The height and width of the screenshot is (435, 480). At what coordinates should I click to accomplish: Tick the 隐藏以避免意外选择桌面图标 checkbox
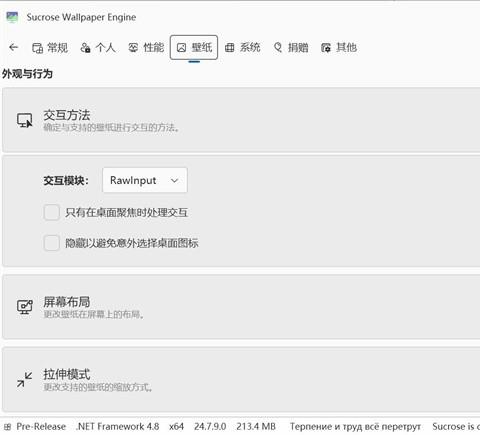pos(52,243)
